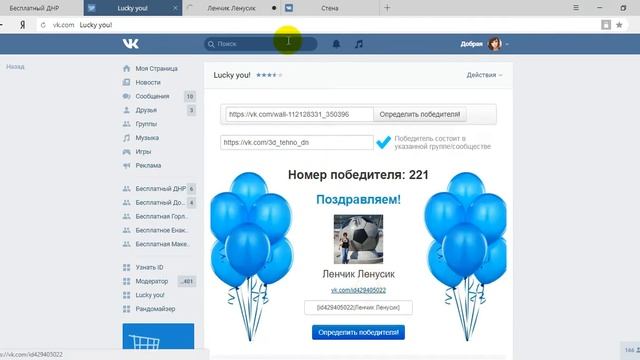Click the Yandex Я button
The image size is (640, 360).
22,25
